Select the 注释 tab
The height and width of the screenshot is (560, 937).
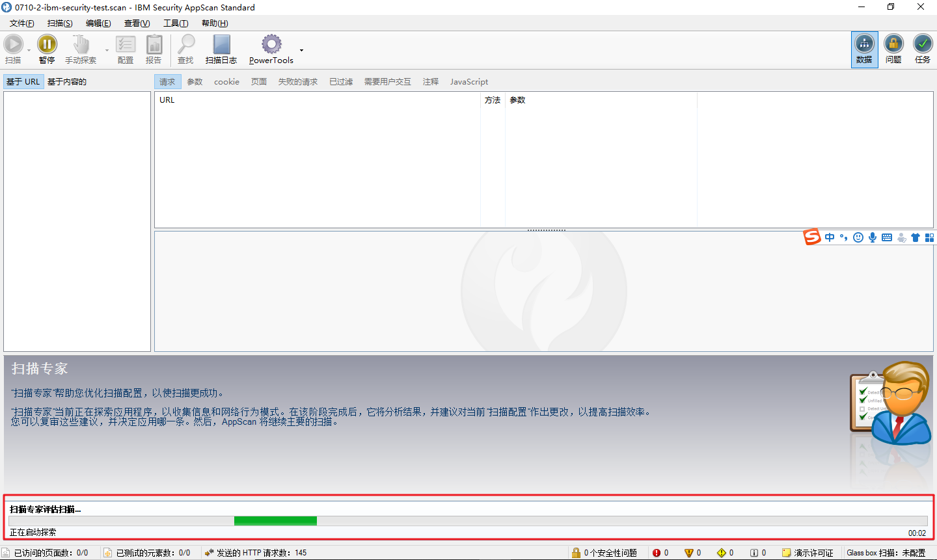[431, 82]
